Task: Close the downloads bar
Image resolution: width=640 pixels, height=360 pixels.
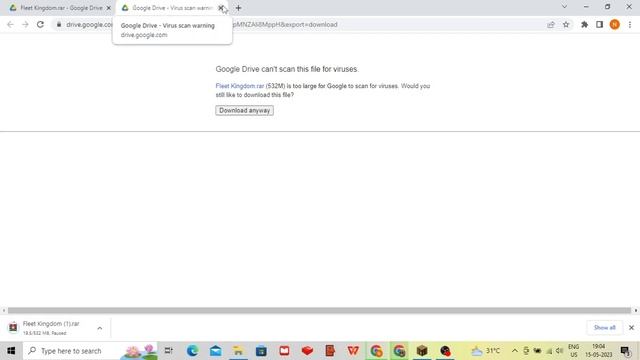Action: [631, 328]
